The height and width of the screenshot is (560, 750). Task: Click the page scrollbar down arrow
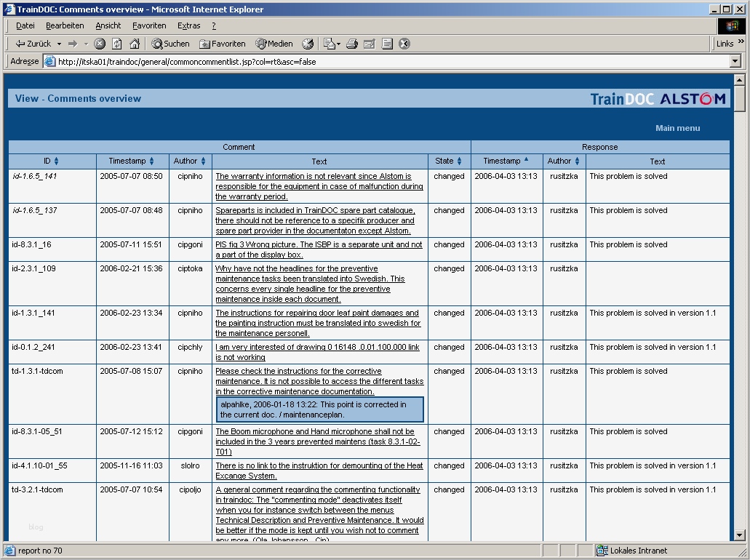point(739,535)
